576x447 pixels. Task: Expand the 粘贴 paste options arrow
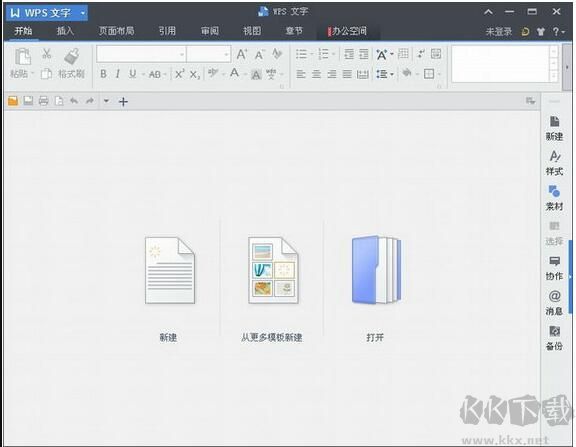32,74
